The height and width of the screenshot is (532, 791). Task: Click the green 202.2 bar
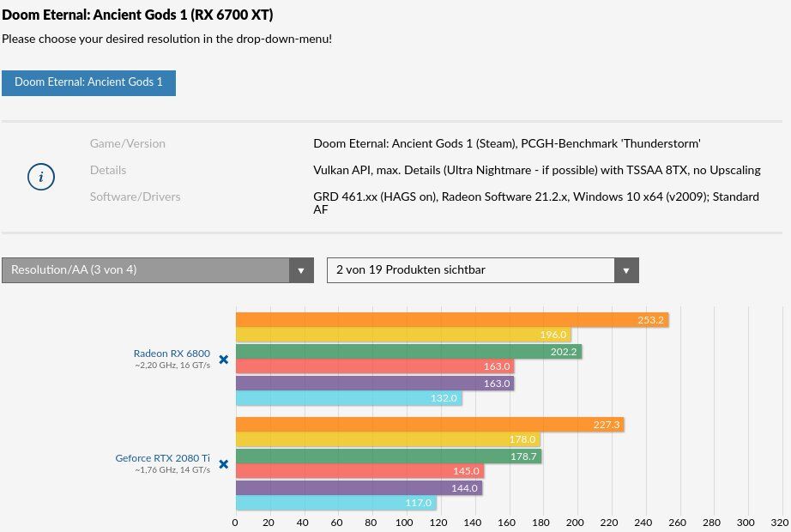tap(408, 351)
